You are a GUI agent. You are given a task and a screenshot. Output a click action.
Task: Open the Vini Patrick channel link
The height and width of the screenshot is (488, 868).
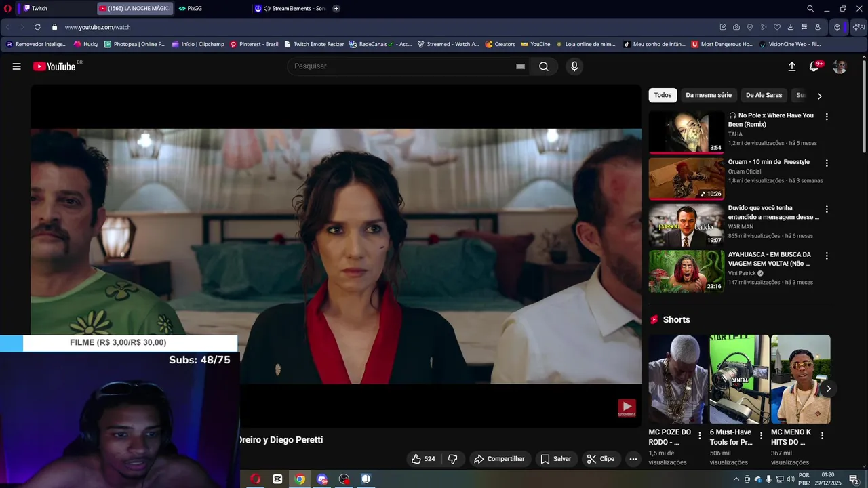pyautogui.click(x=742, y=273)
